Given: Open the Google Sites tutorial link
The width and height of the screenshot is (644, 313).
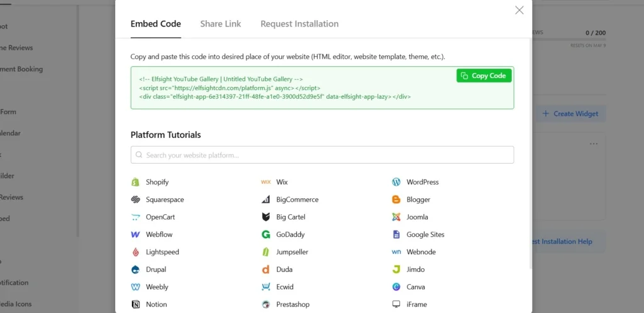Looking at the screenshot, I should tap(425, 234).
